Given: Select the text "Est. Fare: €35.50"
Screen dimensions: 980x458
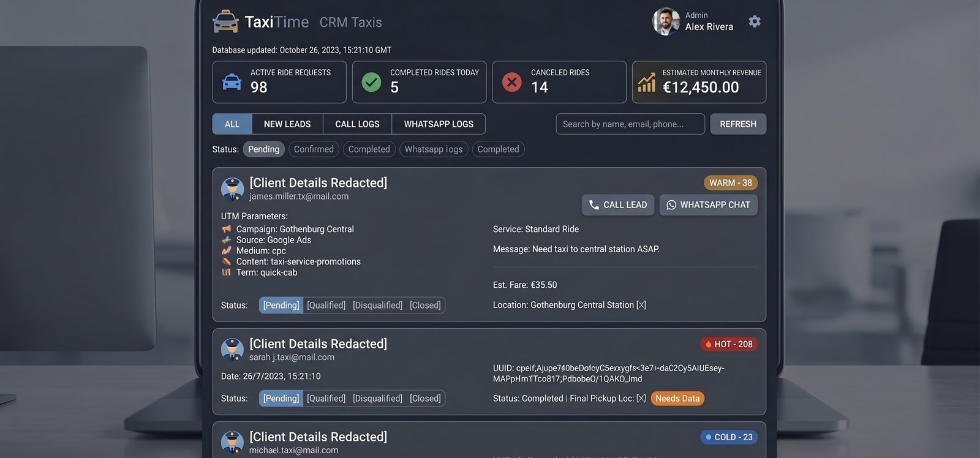Looking at the screenshot, I should [525, 285].
